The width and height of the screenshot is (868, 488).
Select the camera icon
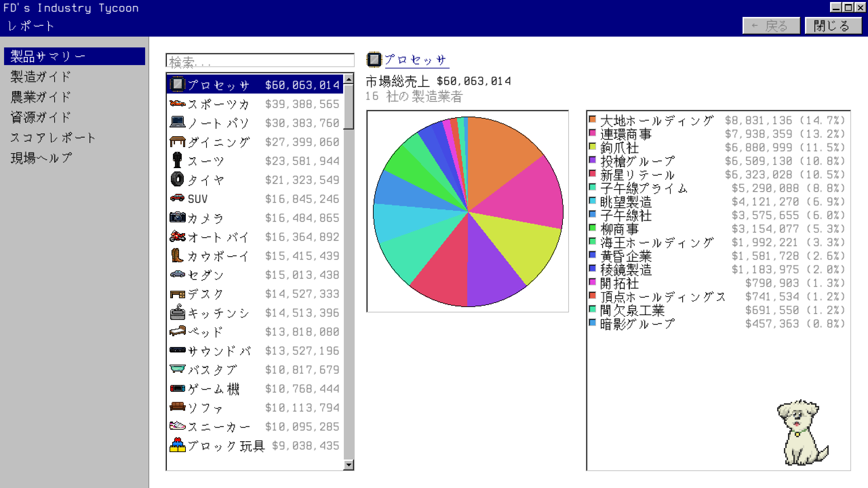(177, 217)
